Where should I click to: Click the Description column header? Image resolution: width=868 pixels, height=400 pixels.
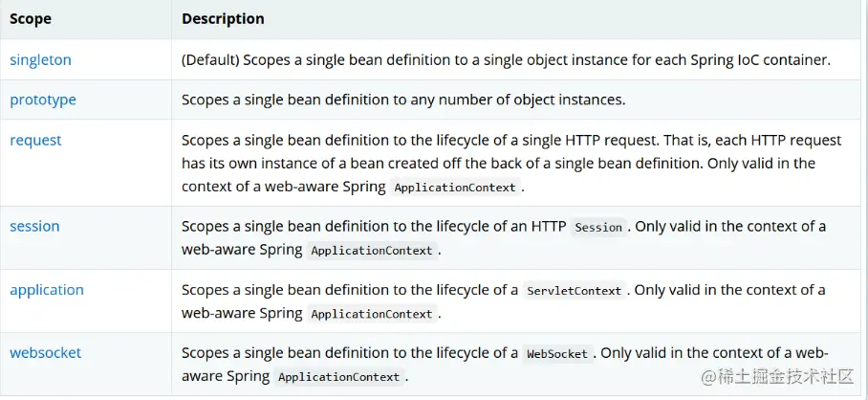coord(223,19)
